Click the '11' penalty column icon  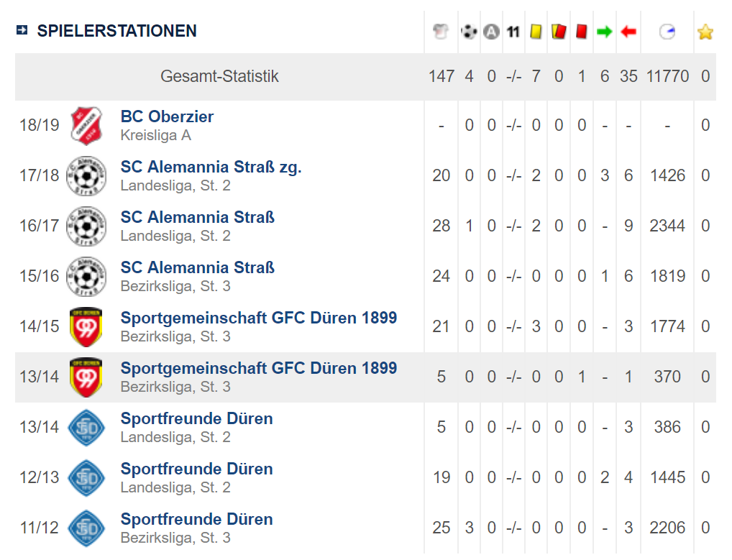pos(513,32)
